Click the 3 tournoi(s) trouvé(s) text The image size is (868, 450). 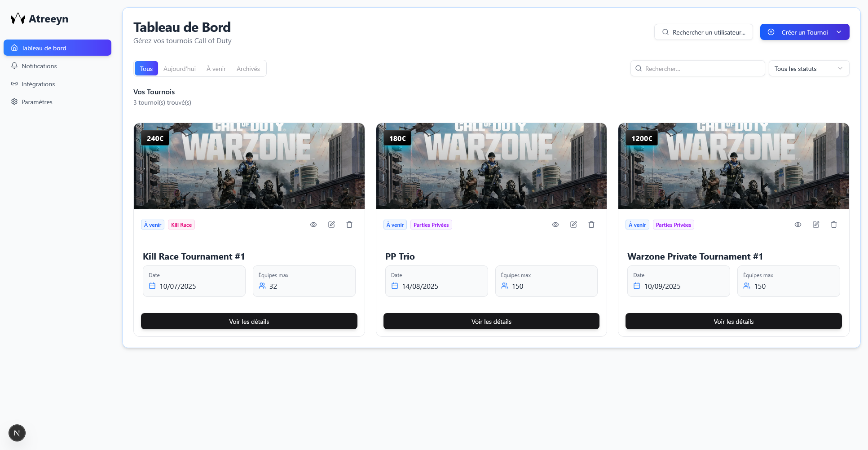162,102
